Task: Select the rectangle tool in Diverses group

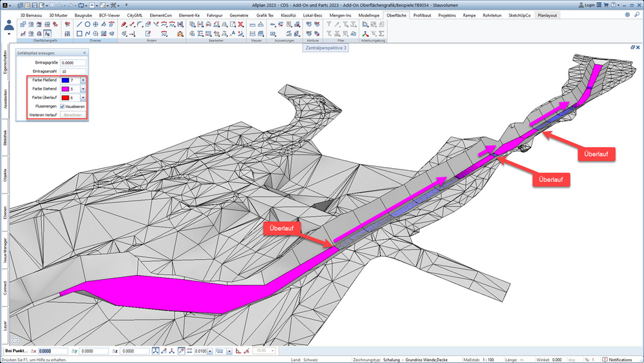Action: point(79,34)
